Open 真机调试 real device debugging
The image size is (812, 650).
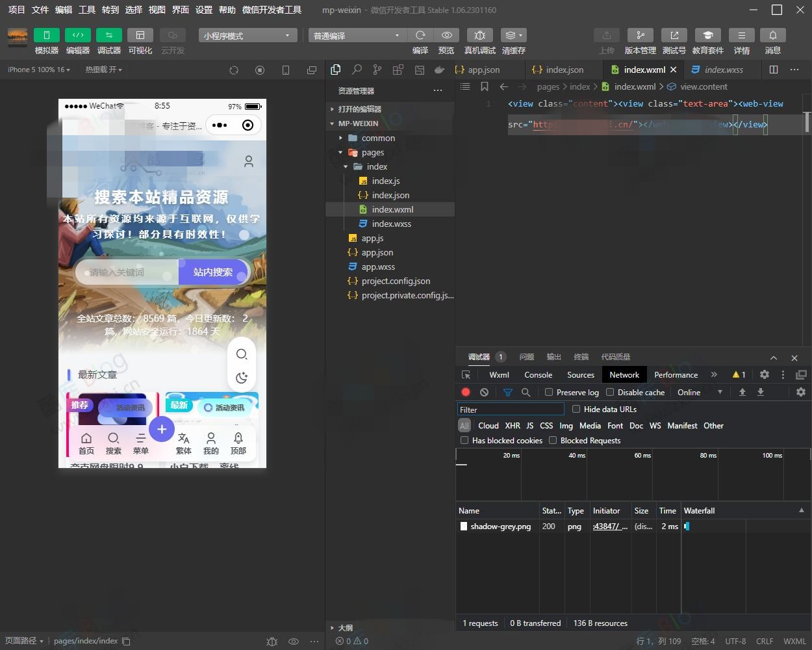[479, 35]
